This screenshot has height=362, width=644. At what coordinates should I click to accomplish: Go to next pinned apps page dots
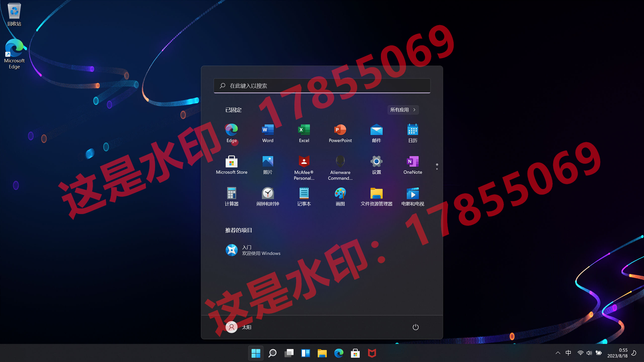click(x=437, y=167)
